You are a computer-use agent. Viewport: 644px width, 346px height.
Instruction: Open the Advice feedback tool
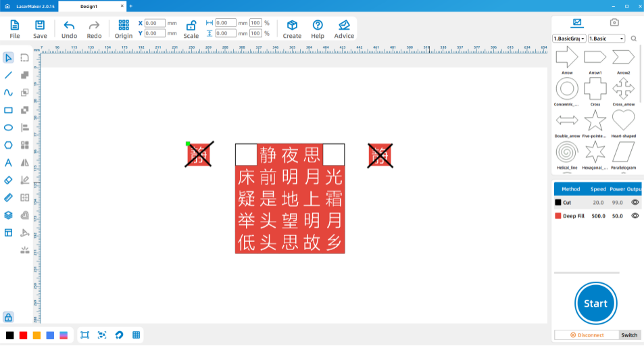[x=344, y=29]
